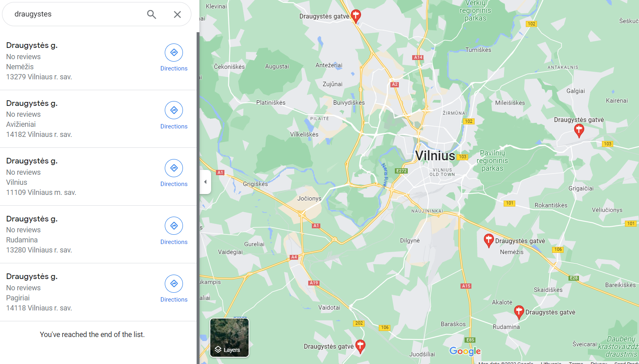Screen dimensions: 639x364
Task: Click the Vilnius city label on map
Action: (435, 155)
